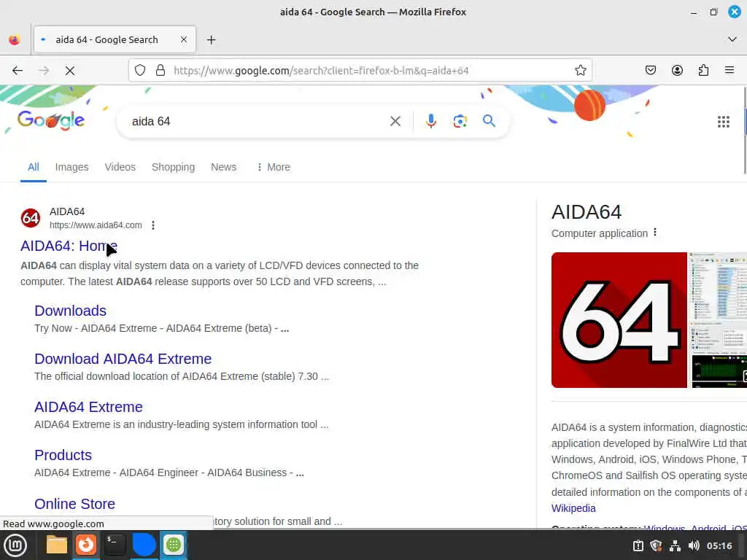Open Firefox from the taskbar
747x560 pixels.
86,545
